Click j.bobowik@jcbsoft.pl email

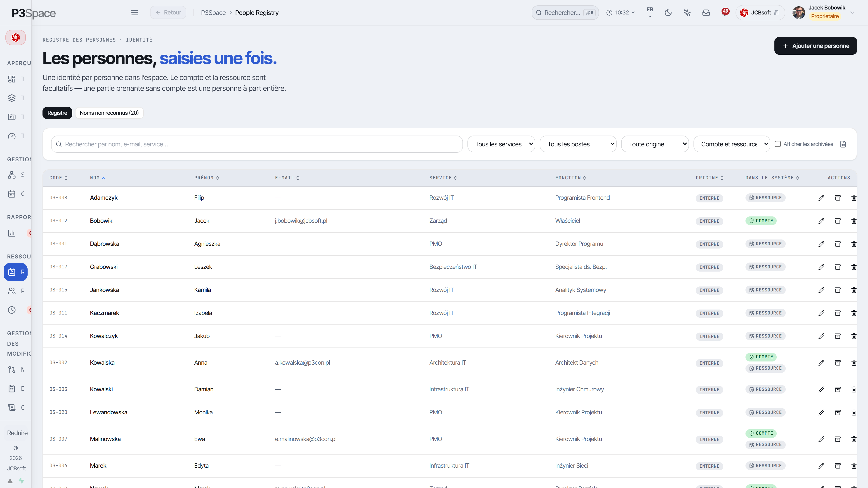click(301, 221)
